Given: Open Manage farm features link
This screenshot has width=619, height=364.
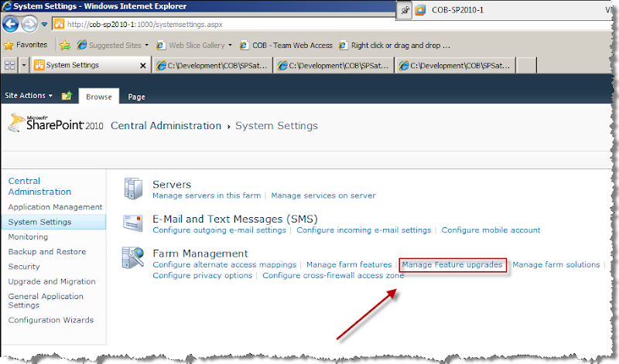Looking at the screenshot, I should pyautogui.click(x=349, y=264).
